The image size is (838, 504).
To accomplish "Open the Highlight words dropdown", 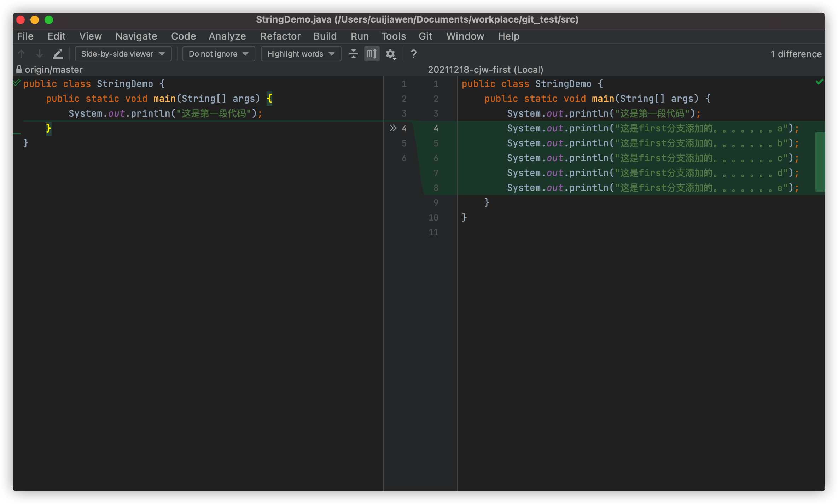I will (x=301, y=54).
